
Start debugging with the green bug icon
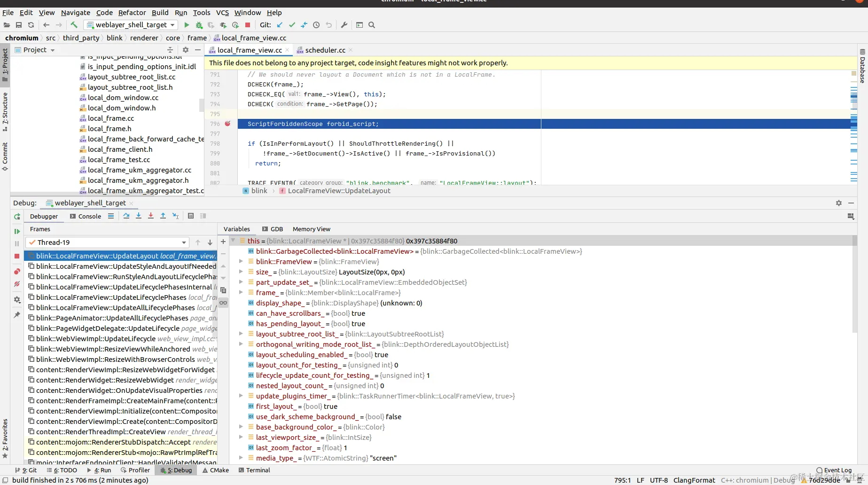point(199,25)
